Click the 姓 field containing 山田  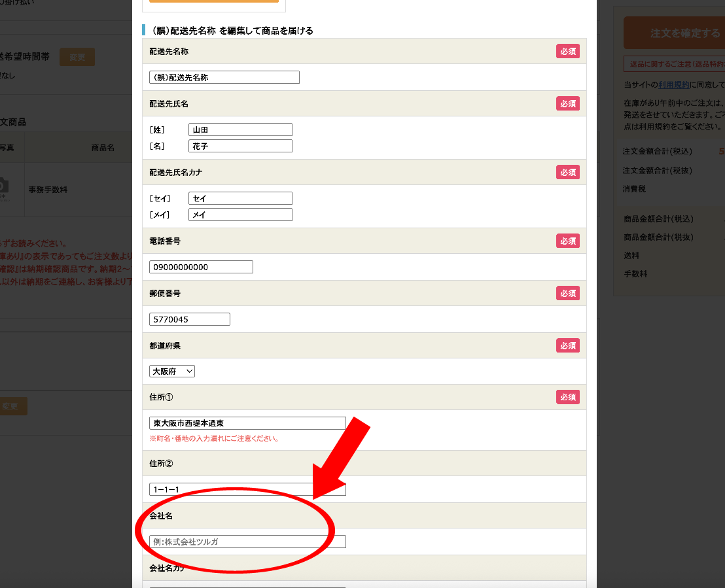(x=239, y=130)
